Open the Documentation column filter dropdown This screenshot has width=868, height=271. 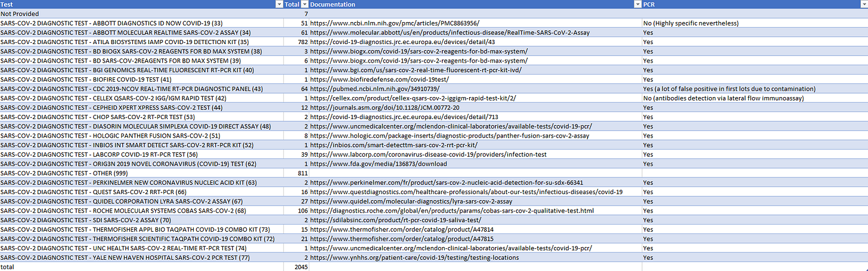(x=636, y=4)
